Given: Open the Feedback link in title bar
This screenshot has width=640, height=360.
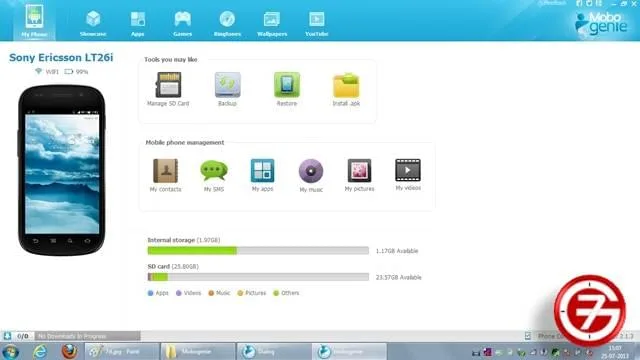Looking at the screenshot, I should pos(552,3).
